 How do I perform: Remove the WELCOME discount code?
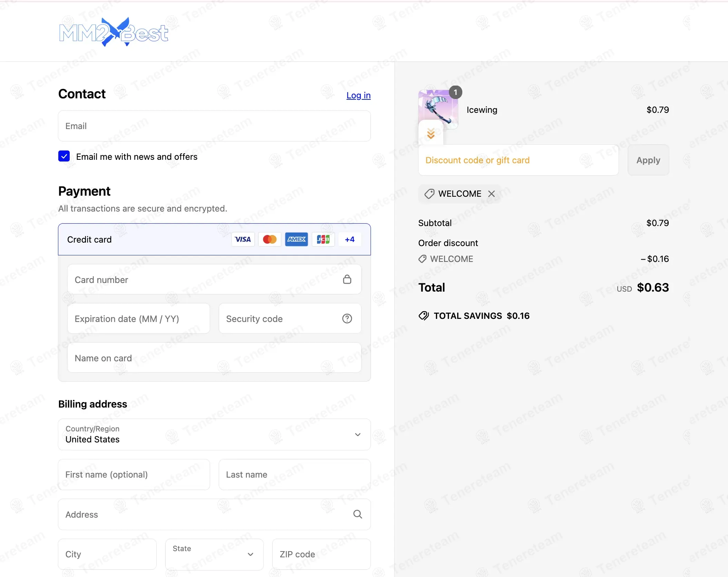[x=491, y=194]
